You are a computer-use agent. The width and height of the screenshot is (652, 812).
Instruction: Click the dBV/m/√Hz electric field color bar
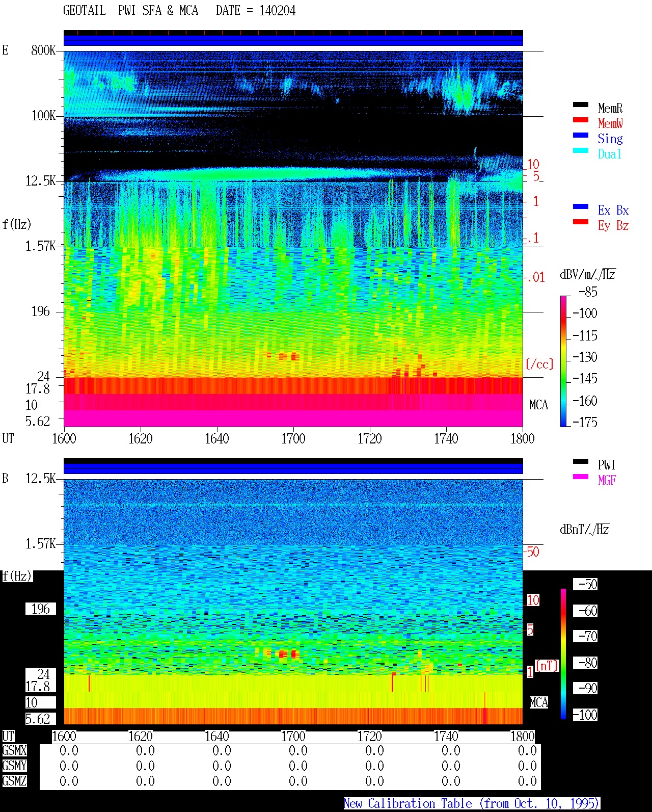[563, 361]
